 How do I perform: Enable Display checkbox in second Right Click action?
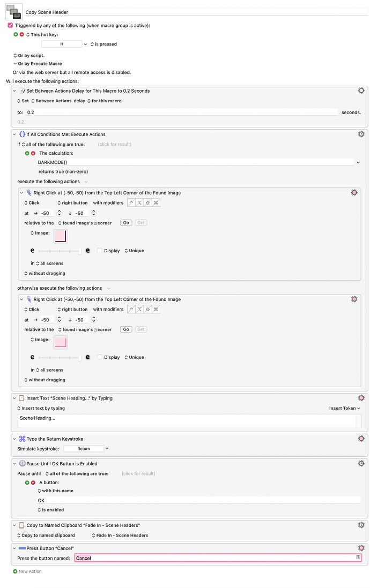100,357
